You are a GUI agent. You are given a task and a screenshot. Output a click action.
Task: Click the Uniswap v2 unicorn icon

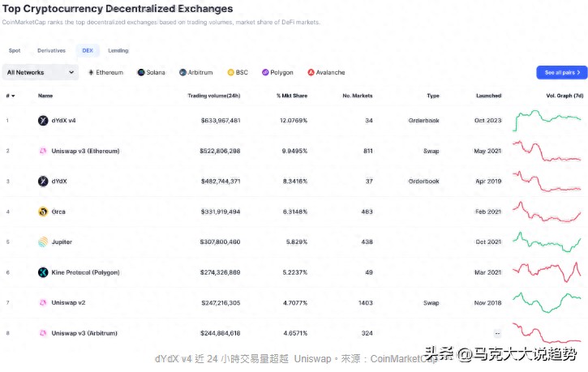43,302
